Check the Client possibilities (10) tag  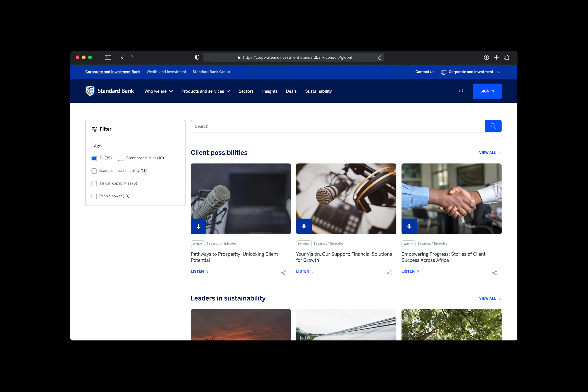pyautogui.click(x=121, y=158)
